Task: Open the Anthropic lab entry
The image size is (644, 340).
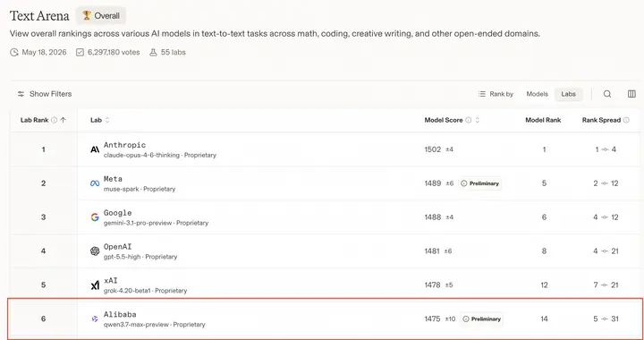Action: click(124, 145)
